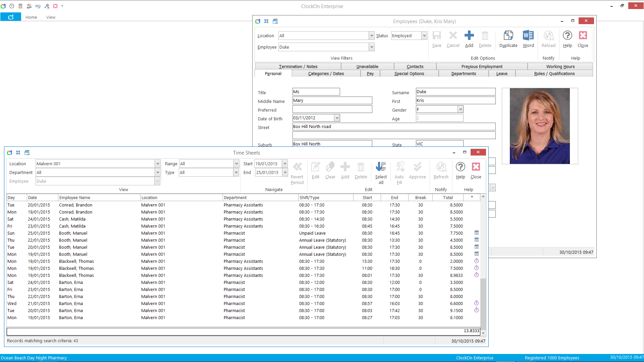644x362 pixels.
Task: Expand the Status Employed dropdown
Action: click(424, 36)
